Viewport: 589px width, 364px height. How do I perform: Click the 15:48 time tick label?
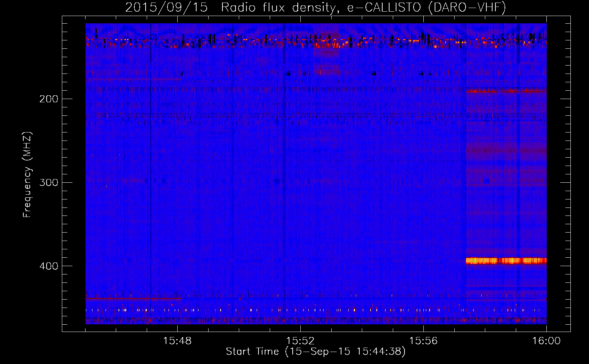tap(177, 341)
